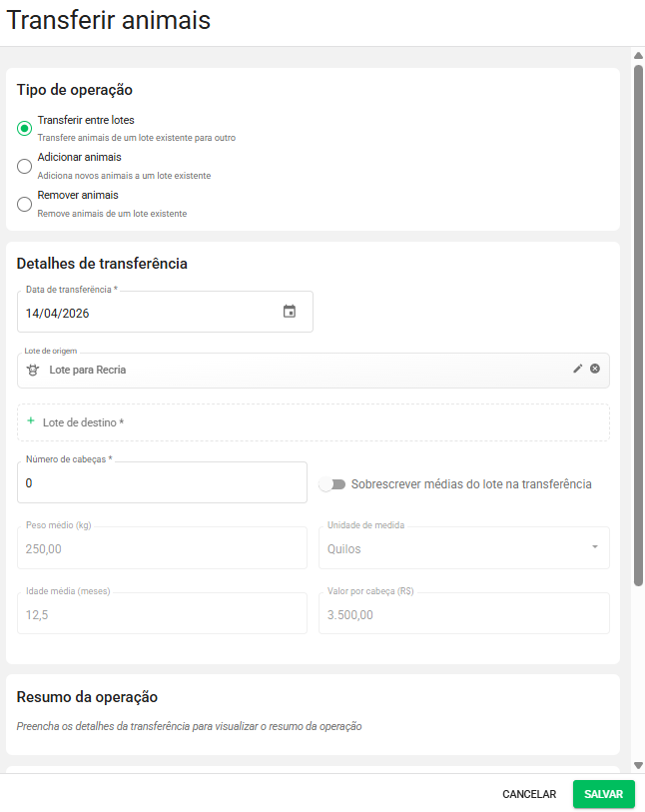Clear the Lote para Recria origin selection
Image resolution: width=645 pixels, height=812 pixels.
(595, 369)
